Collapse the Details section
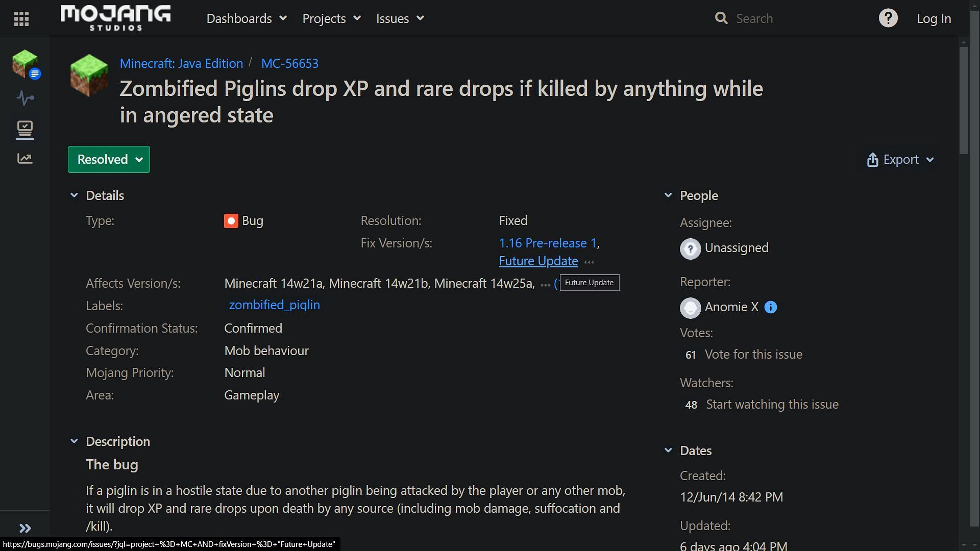 tap(73, 195)
